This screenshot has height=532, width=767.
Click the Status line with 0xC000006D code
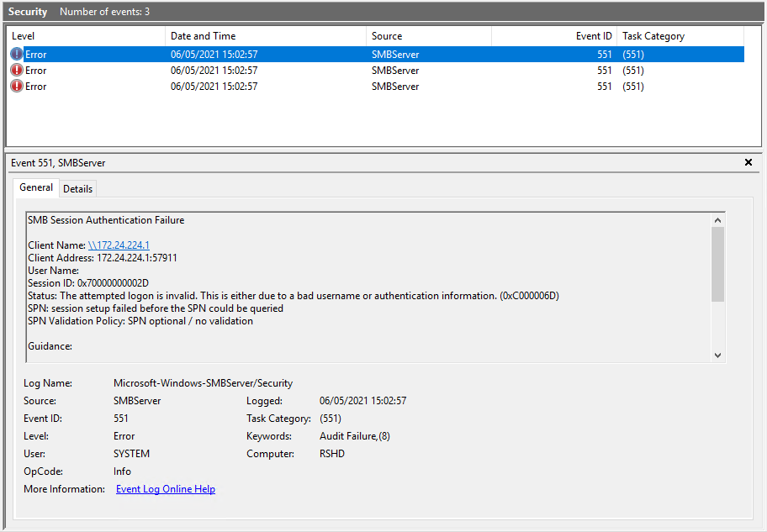(x=293, y=296)
